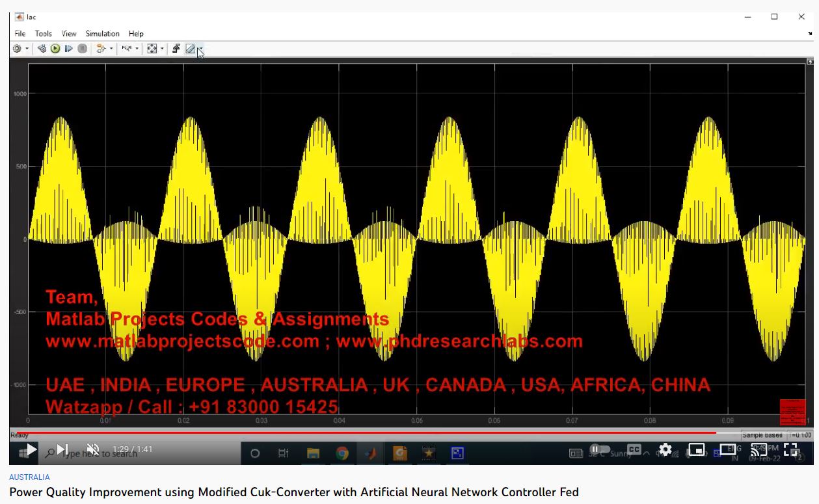Screen dimensions: 819x504
Task: Open video settings gear
Action: (665, 449)
